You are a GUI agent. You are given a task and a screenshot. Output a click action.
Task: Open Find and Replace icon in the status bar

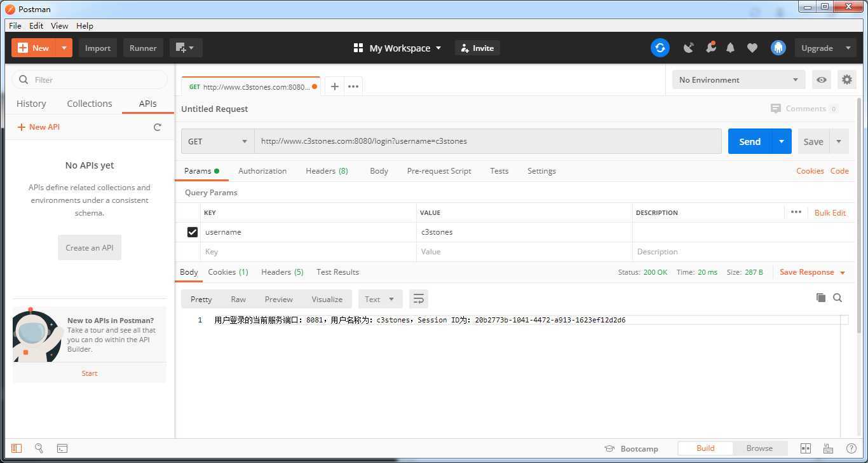[39, 448]
